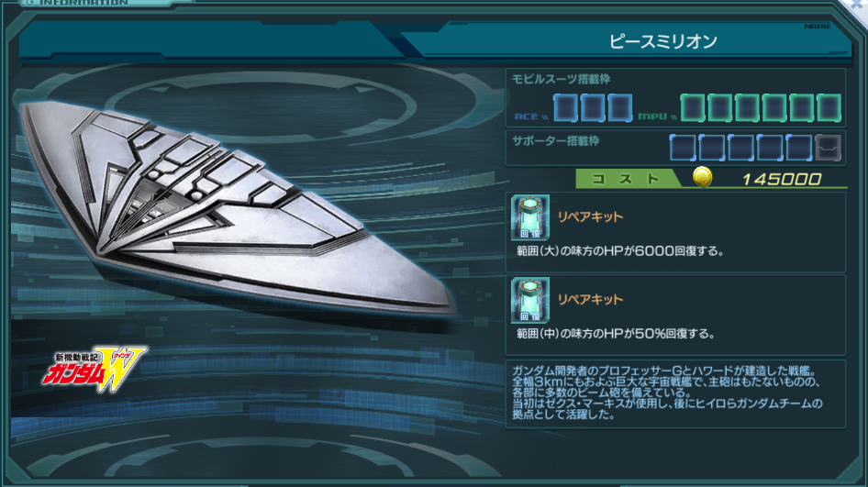Select the third ACE mobile suit slot
Image resolution: width=868 pixels, height=487 pixels.
pyautogui.click(x=620, y=107)
